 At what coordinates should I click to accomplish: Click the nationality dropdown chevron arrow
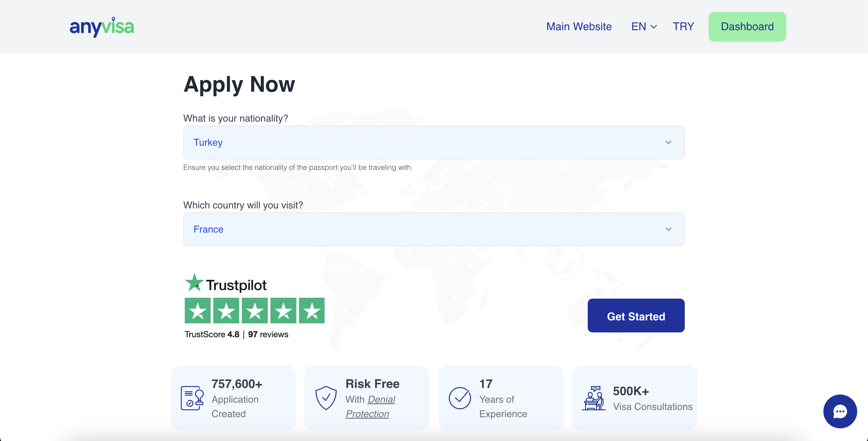tap(668, 142)
